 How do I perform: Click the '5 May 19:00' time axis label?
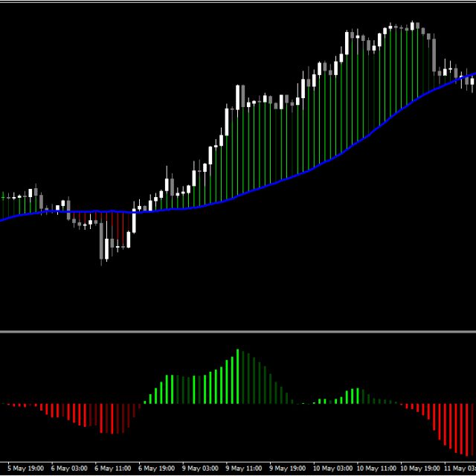pyautogui.click(x=26, y=469)
